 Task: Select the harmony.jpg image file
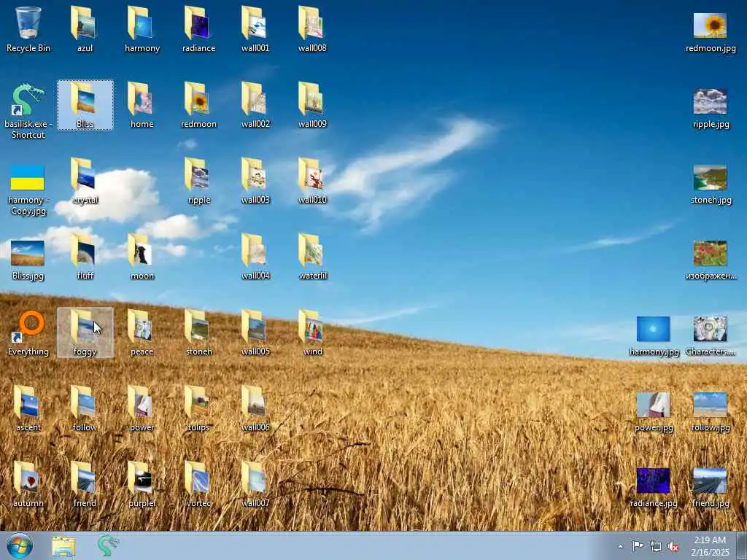(x=654, y=335)
